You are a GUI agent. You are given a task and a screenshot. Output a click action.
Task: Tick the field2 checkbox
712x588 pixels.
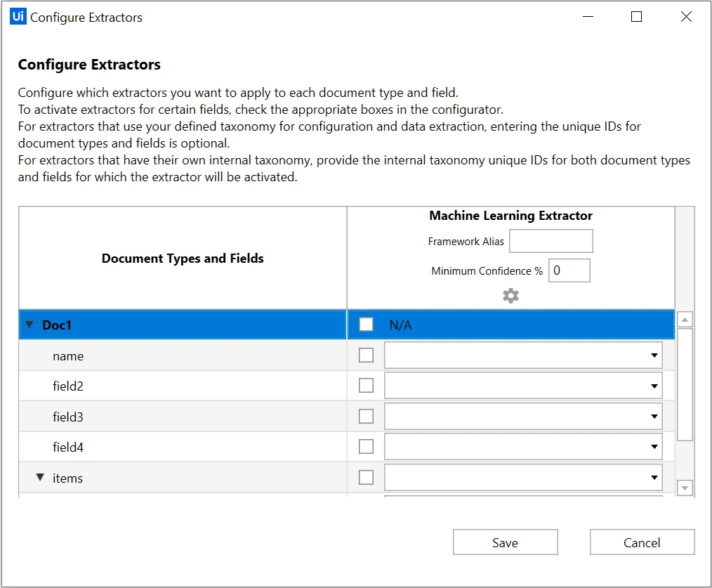(366, 386)
